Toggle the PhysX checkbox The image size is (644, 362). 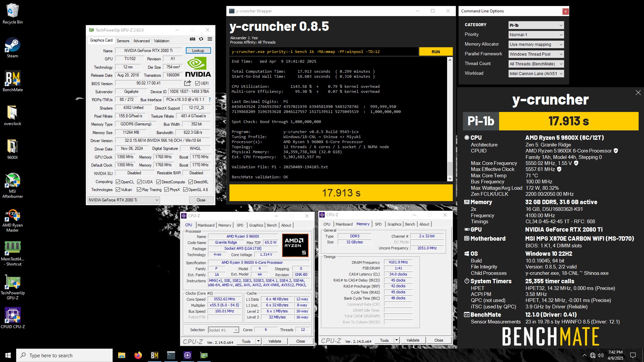pos(166,190)
